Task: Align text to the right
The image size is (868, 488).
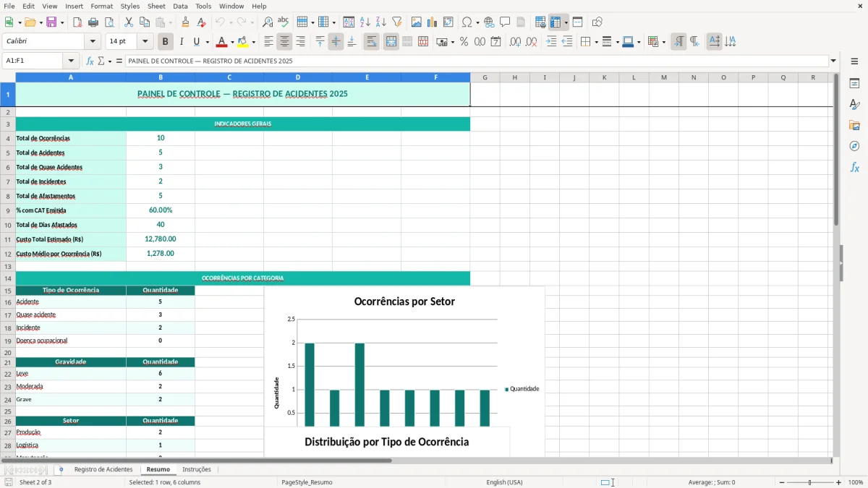Action: (x=301, y=42)
